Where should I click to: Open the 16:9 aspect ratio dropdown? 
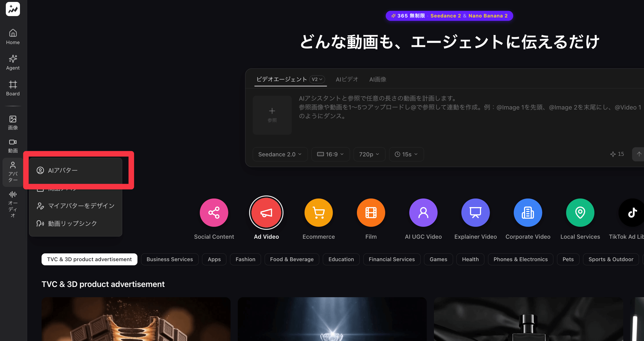click(330, 154)
